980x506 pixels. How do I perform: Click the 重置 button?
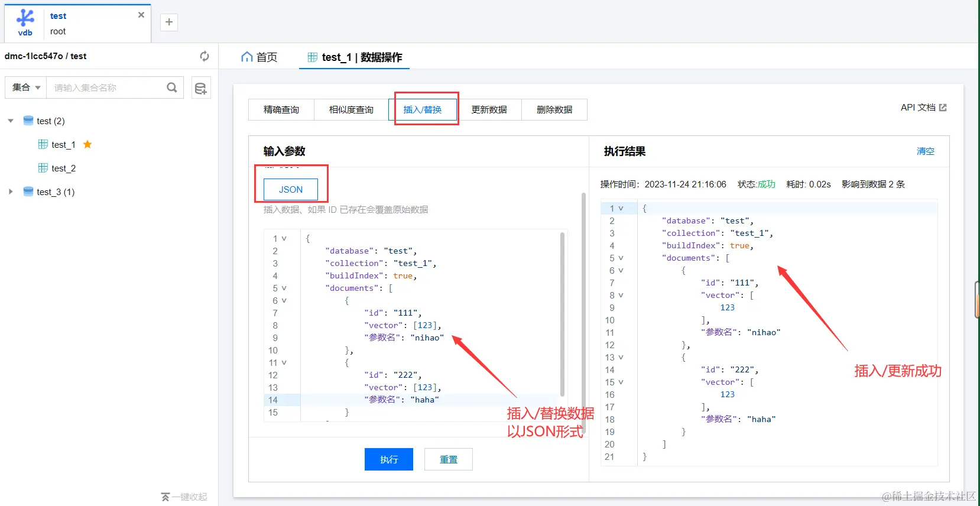(x=449, y=459)
